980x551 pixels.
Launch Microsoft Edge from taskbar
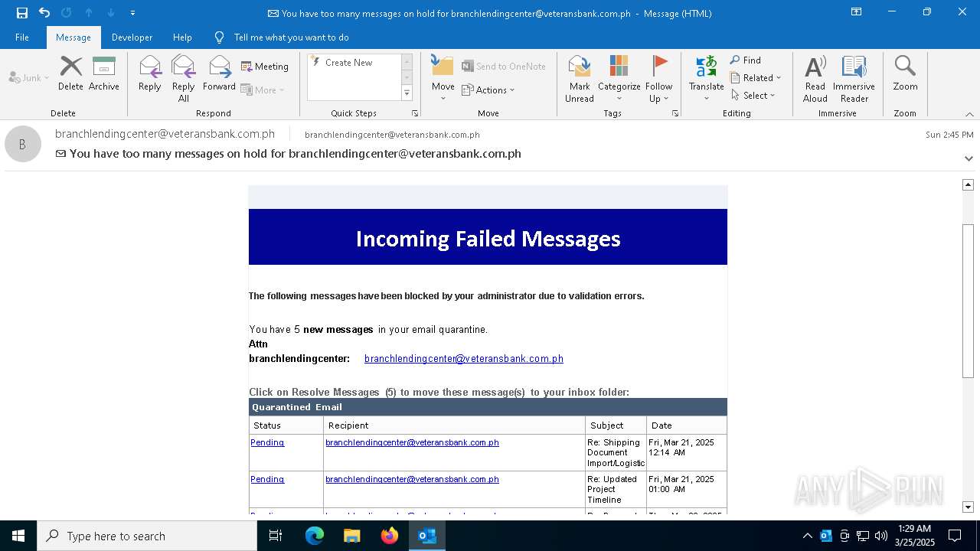pyautogui.click(x=315, y=536)
